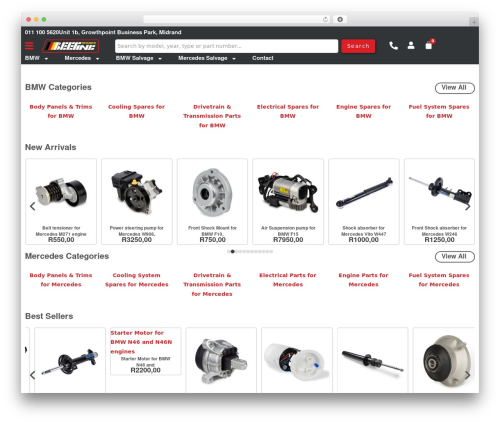Open engine mount Best Sellers image
This screenshot has height=423, width=500.
click(x=221, y=361)
